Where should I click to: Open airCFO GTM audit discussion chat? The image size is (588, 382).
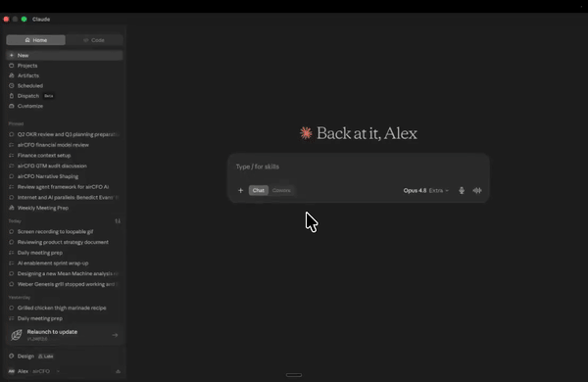click(x=65, y=166)
